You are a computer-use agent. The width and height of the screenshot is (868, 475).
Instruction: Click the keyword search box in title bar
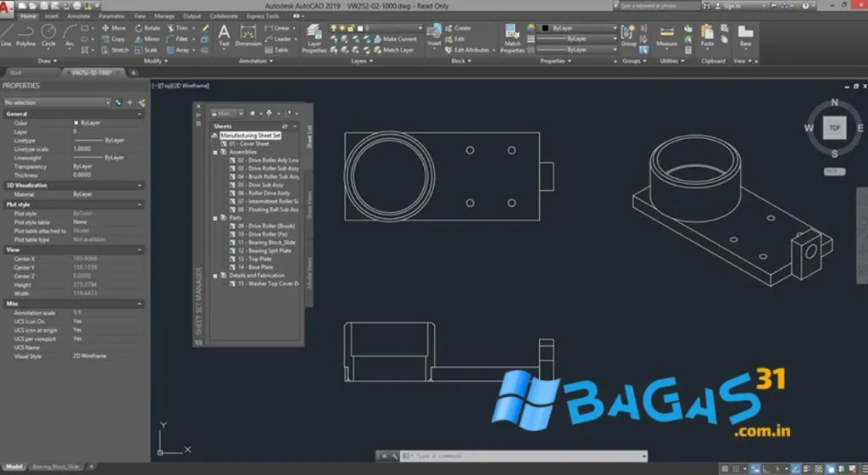(x=659, y=6)
